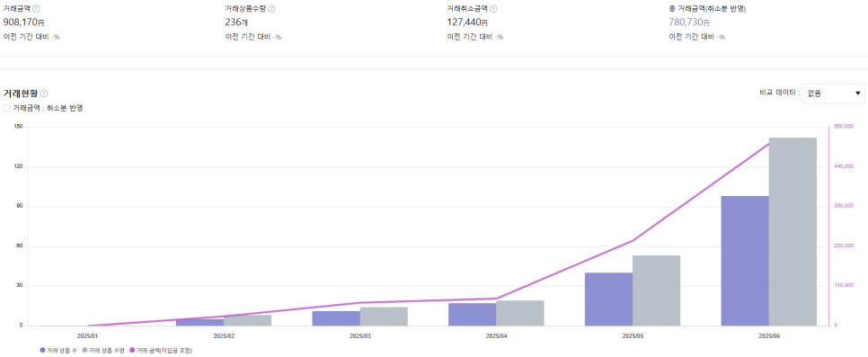
Task: Select the gray bar for 2025/05
Action: click(656, 291)
